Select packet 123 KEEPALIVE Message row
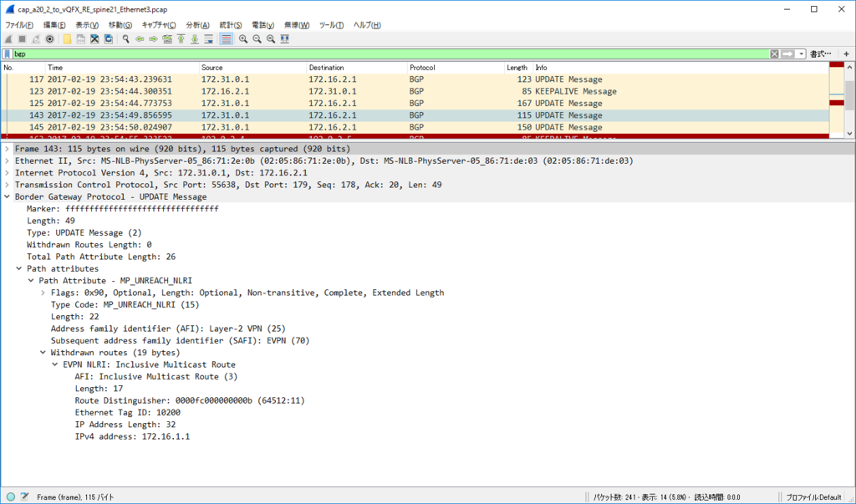856x504 pixels. 415,91
